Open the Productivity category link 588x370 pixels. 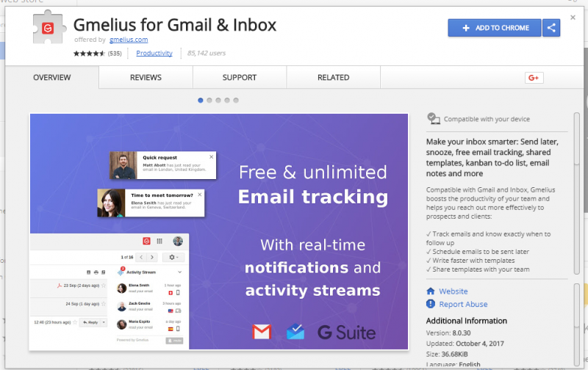pyautogui.click(x=154, y=53)
